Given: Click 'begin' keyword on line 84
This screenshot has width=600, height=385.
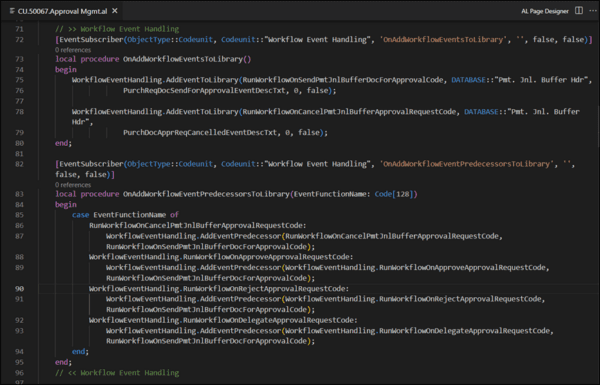Looking at the screenshot, I should (x=66, y=204).
